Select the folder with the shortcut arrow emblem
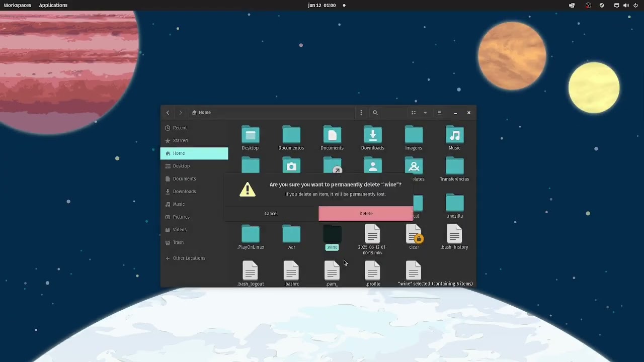This screenshot has width=644, height=362. 332,165
